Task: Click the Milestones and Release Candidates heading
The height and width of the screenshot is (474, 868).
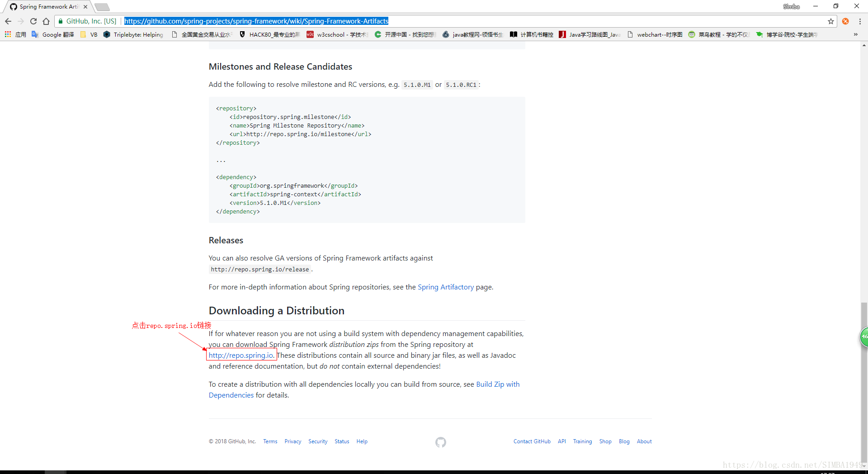Action: (x=280, y=66)
